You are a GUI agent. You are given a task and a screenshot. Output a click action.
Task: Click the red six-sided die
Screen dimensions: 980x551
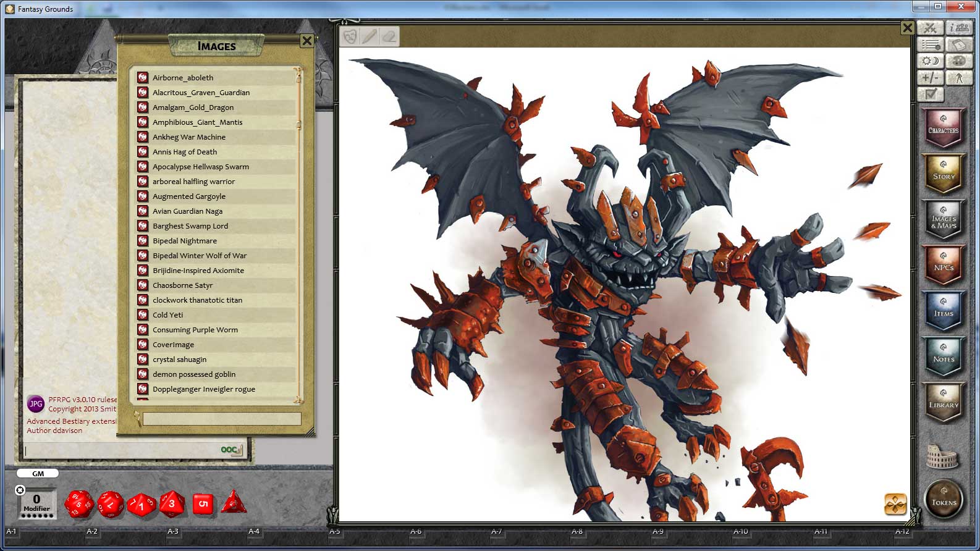tap(203, 504)
